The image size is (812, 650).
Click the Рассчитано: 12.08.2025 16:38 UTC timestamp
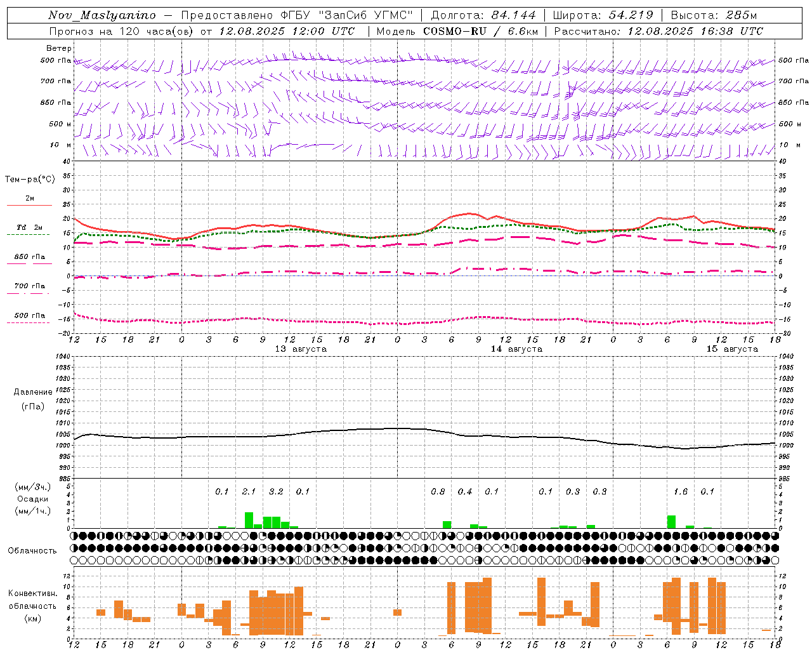point(658,31)
